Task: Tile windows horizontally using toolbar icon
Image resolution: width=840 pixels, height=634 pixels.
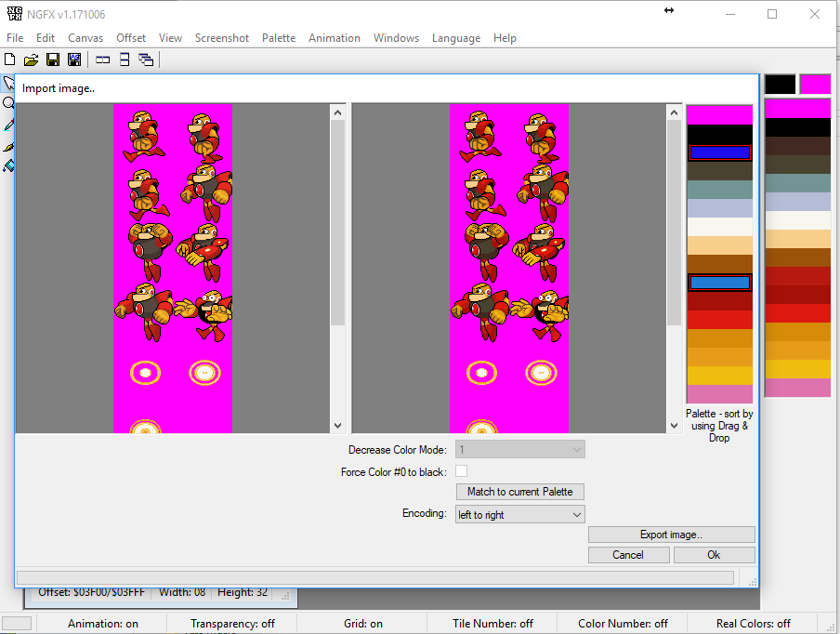Action: click(x=103, y=59)
